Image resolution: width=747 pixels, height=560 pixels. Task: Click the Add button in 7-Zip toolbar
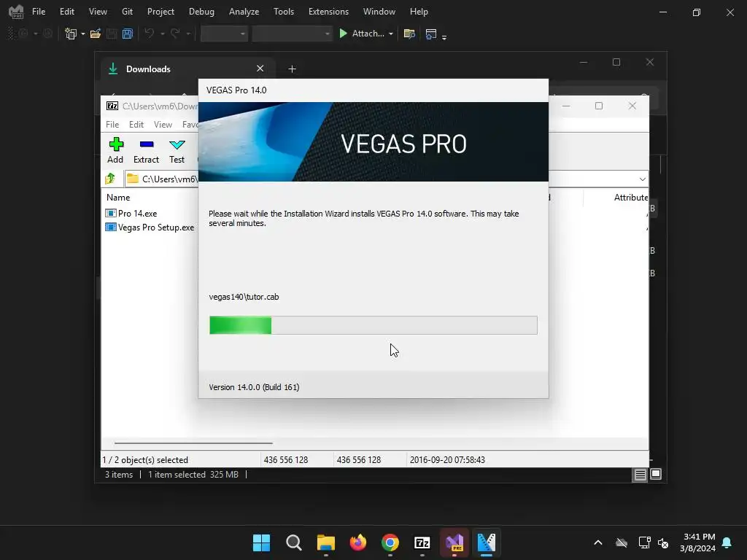[116, 150]
